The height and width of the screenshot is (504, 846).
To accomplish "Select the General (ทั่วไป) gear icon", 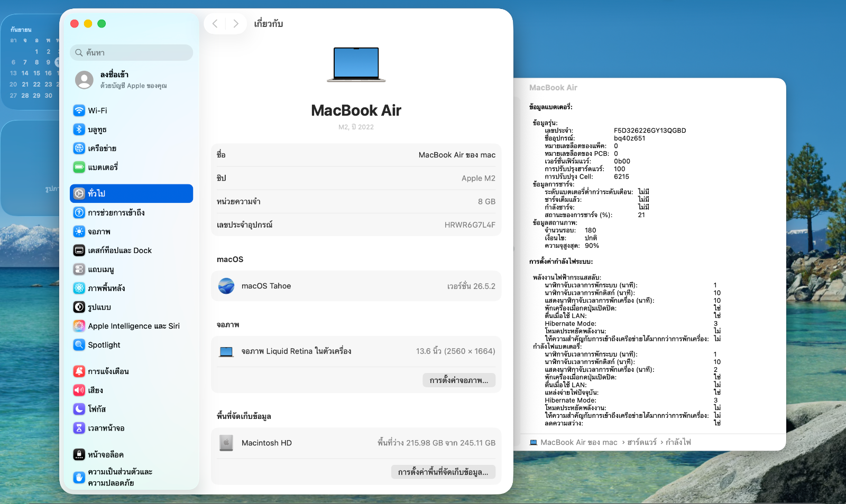I will 79,193.
